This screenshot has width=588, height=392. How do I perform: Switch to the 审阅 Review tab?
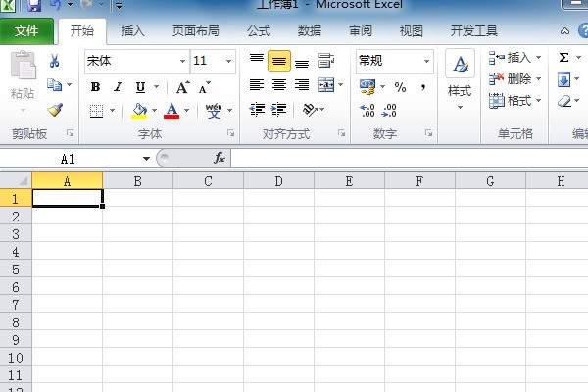(361, 31)
